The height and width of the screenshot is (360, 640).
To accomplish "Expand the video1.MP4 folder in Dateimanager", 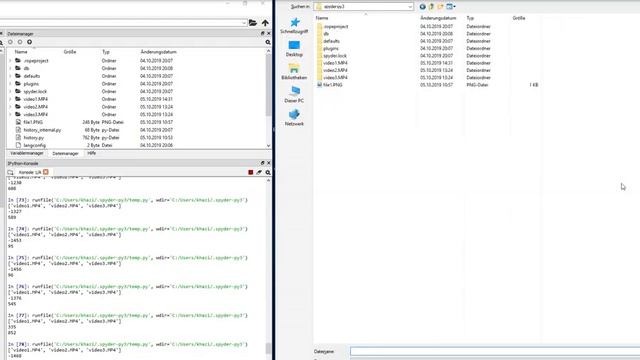I will point(10,99).
